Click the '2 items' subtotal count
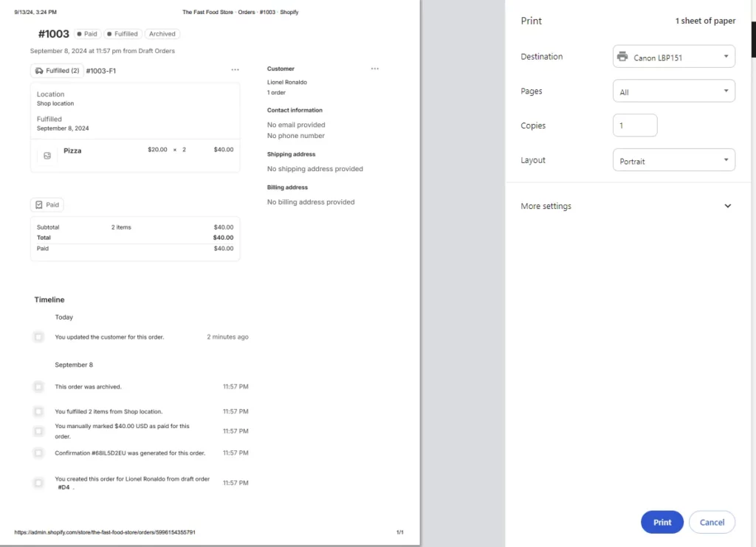Image resolution: width=756 pixels, height=547 pixels. tap(121, 227)
